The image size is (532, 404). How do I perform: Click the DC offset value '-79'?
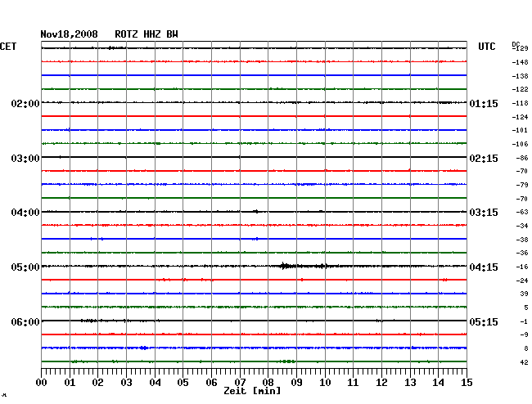pyautogui.click(x=522, y=185)
